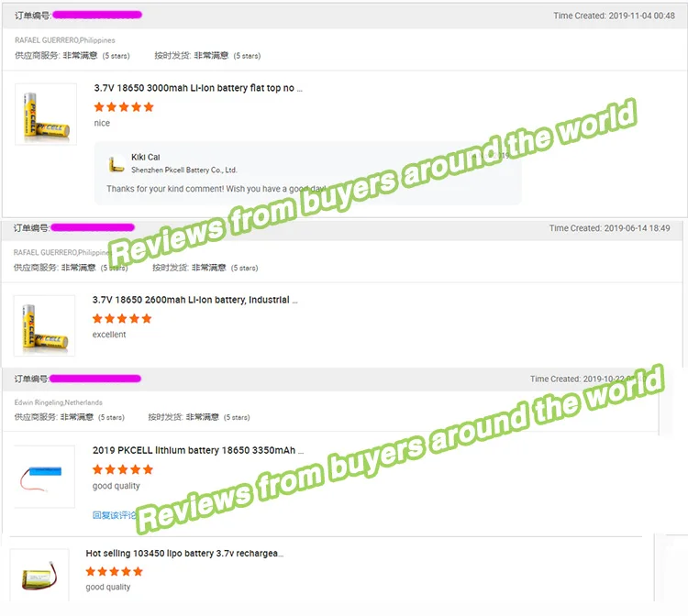The height and width of the screenshot is (616, 688).
Task: Open the 2600mah battery product thumbnail
Action: (x=44, y=325)
